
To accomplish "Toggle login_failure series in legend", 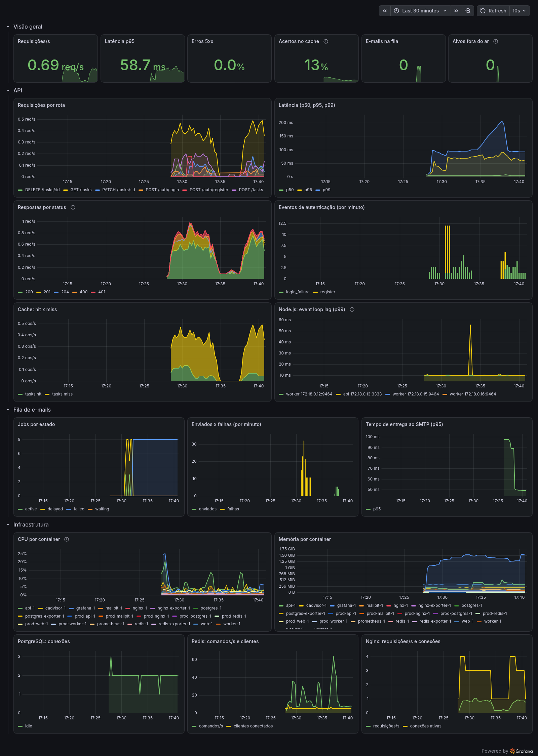I will (298, 292).
